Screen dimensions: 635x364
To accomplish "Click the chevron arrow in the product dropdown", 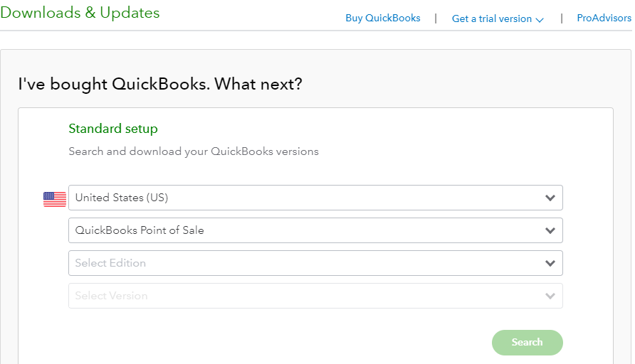I will 550,230.
